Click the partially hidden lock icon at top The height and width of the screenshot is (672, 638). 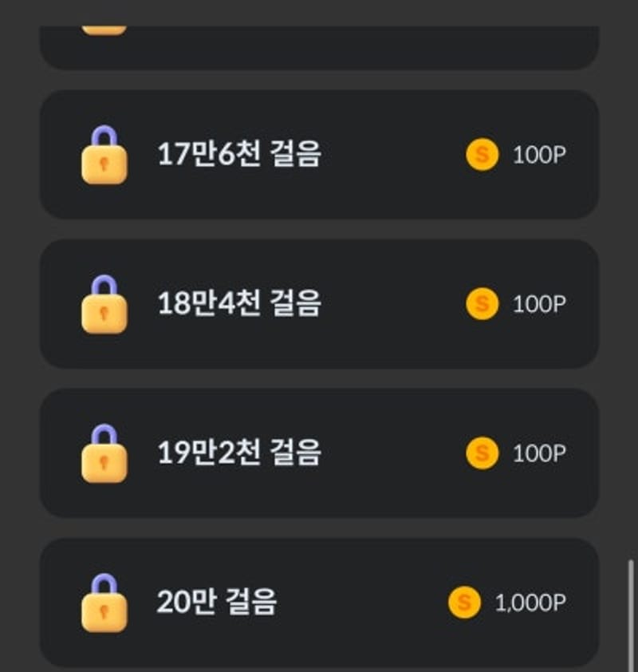coord(104,30)
